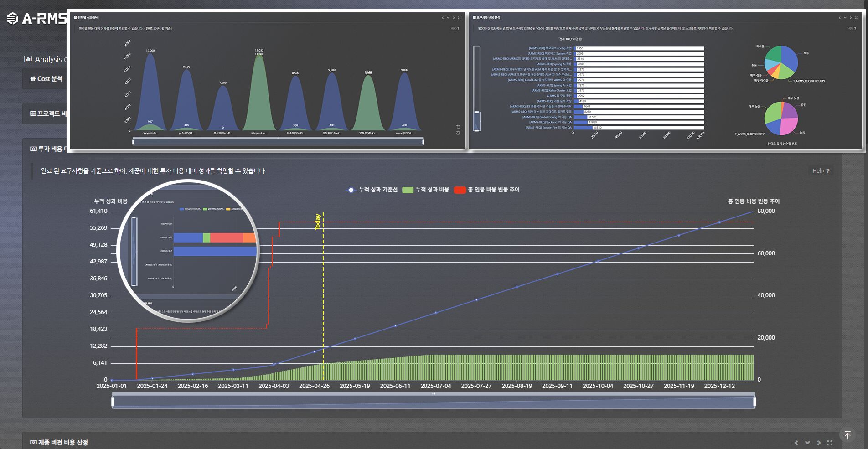Click the A-RMS logo

pos(37,19)
